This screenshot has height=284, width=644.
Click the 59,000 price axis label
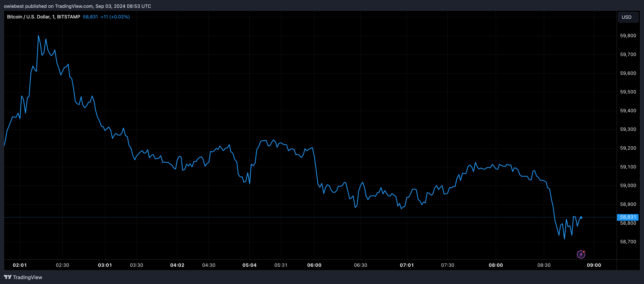(628, 186)
